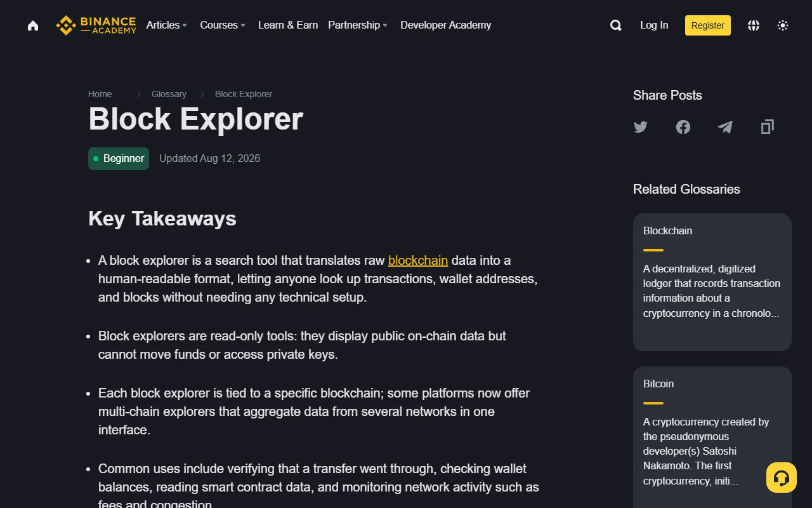
Task: Share the post via Telegram
Action: point(725,127)
